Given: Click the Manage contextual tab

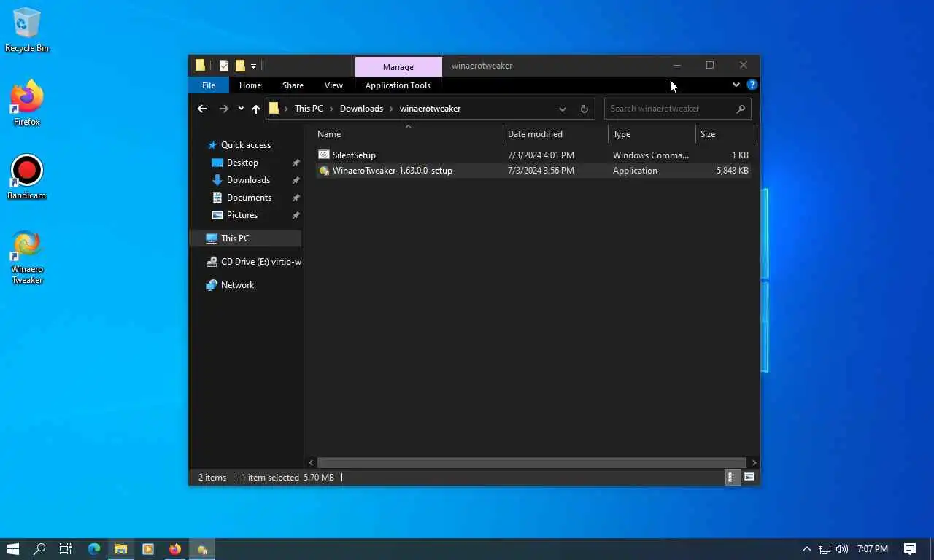Looking at the screenshot, I should [398, 66].
